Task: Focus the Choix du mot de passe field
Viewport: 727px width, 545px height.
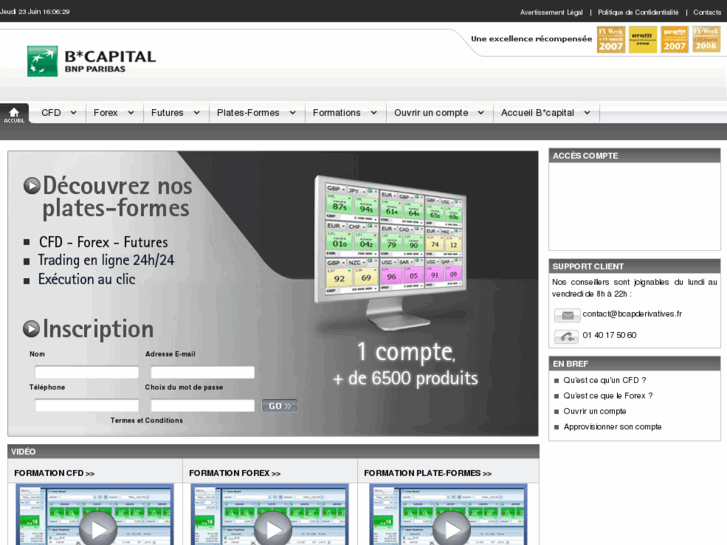Action: (x=203, y=405)
